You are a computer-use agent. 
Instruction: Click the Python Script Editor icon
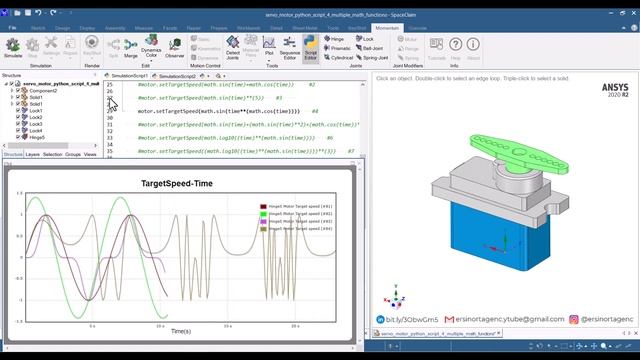[x=310, y=42]
